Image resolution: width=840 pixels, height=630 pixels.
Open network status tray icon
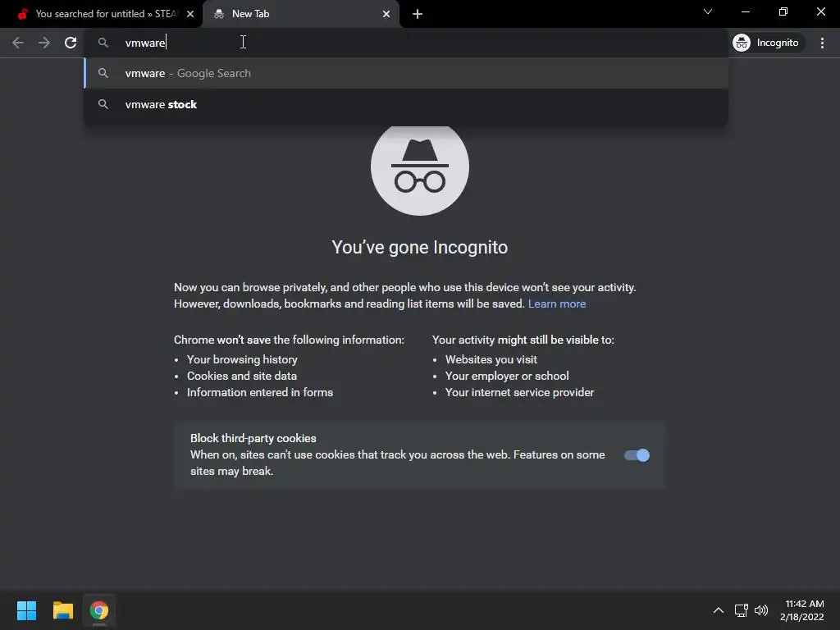pos(742,610)
